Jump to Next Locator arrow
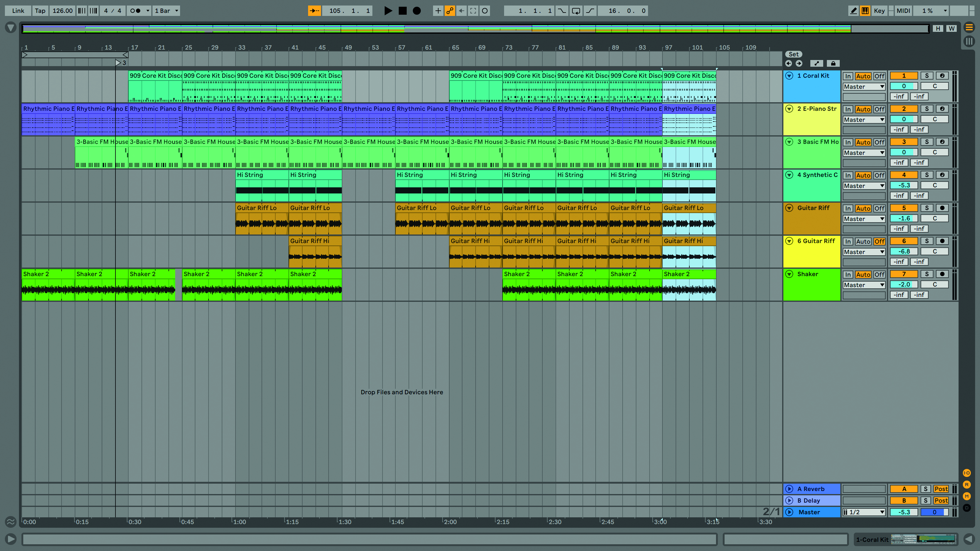980x551 pixels. pos(799,63)
